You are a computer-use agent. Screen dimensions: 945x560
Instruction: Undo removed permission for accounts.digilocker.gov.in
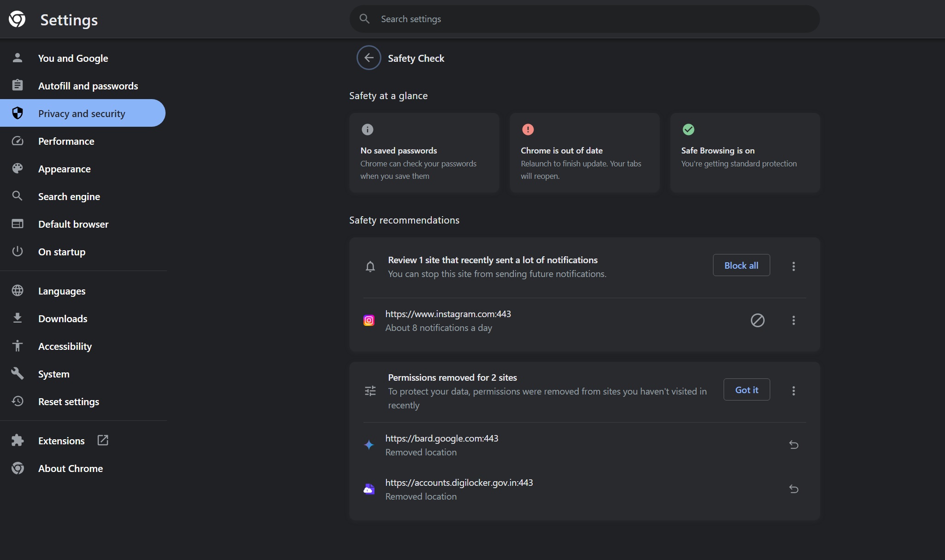[x=794, y=489]
